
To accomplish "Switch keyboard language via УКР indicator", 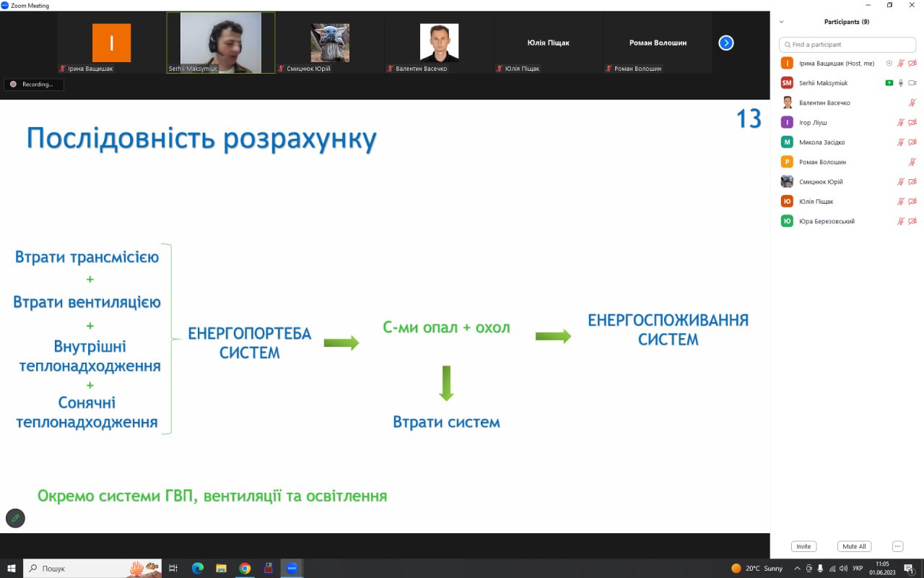I will (x=858, y=569).
